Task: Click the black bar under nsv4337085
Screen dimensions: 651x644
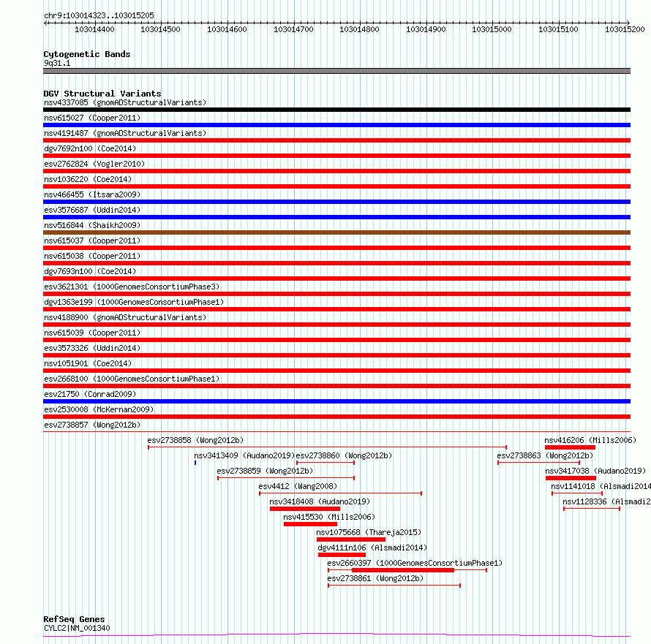Action: coord(336,110)
